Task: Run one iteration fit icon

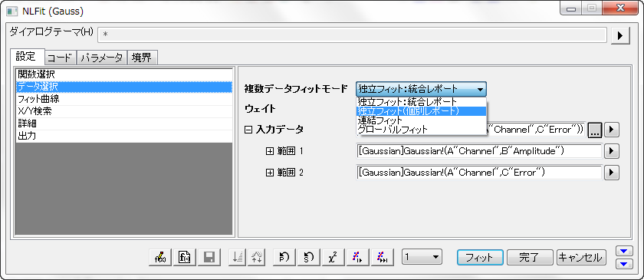Action: (x=358, y=258)
